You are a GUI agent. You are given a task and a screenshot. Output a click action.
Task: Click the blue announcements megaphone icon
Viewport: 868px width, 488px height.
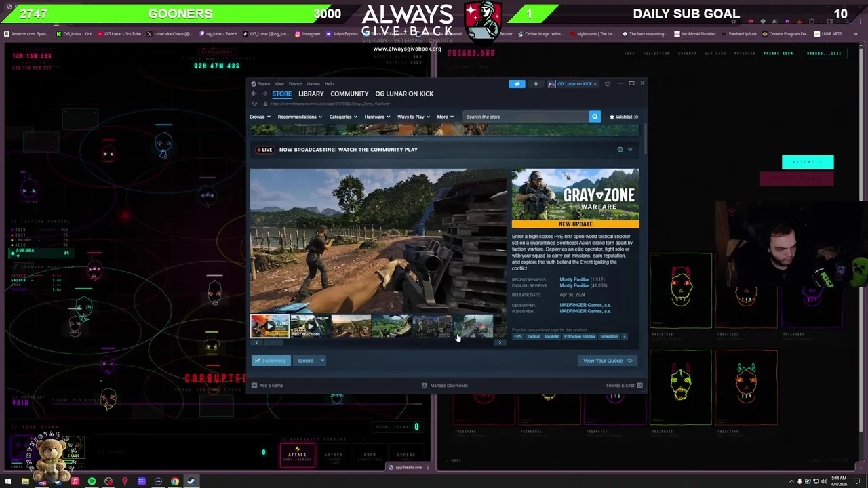point(517,84)
